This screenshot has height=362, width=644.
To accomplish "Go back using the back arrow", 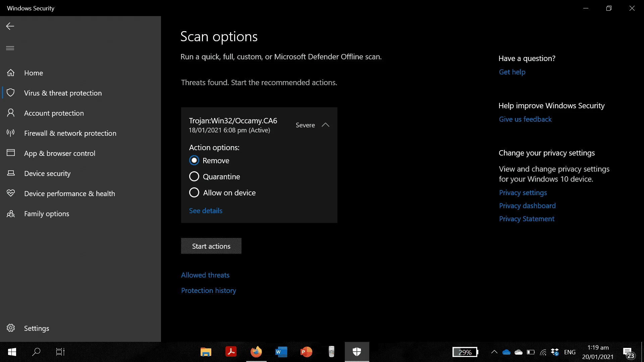I will [10, 26].
